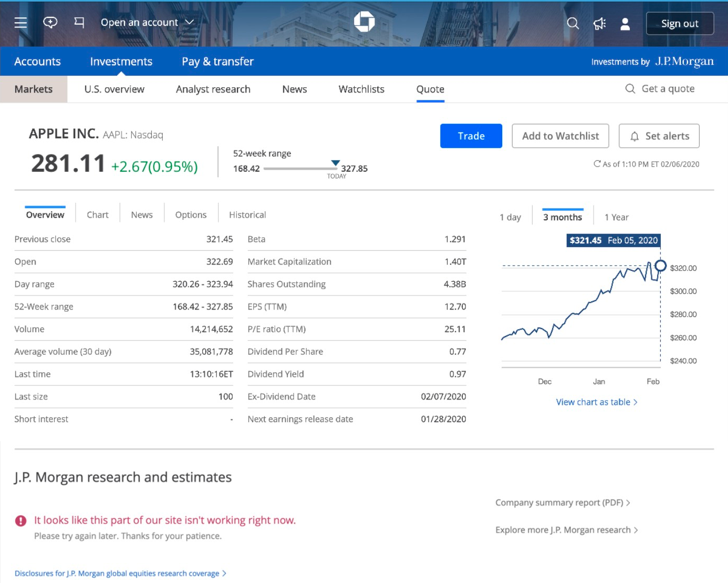
Task: Click the circular data point on chart
Action: (661, 266)
